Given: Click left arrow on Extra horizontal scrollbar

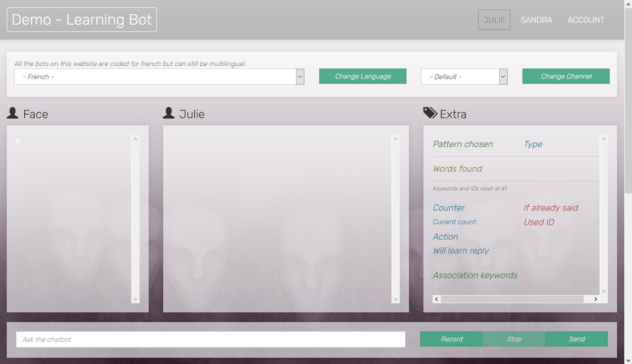Looking at the screenshot, I should click(437, 299).
